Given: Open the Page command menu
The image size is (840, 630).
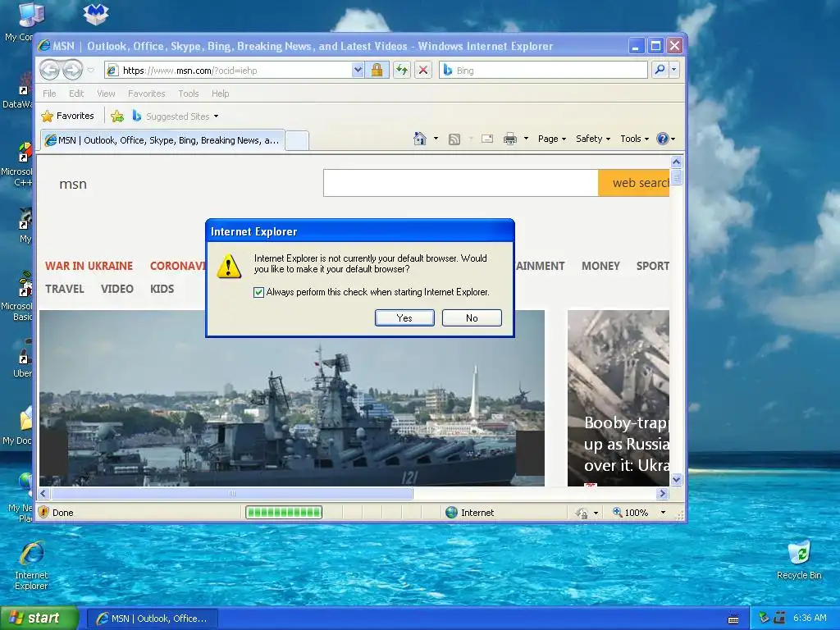Looking at the screenshot, I should point(552,139).
